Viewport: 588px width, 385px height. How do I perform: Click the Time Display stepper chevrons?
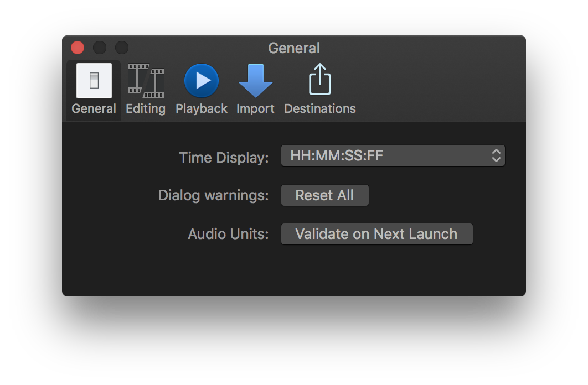(496, 155)
